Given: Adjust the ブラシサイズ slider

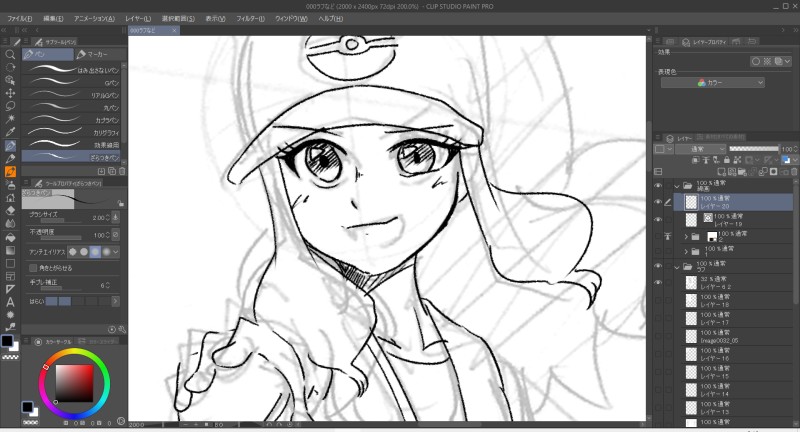Looking at the screenshot, I should click(x=61, y=221).
